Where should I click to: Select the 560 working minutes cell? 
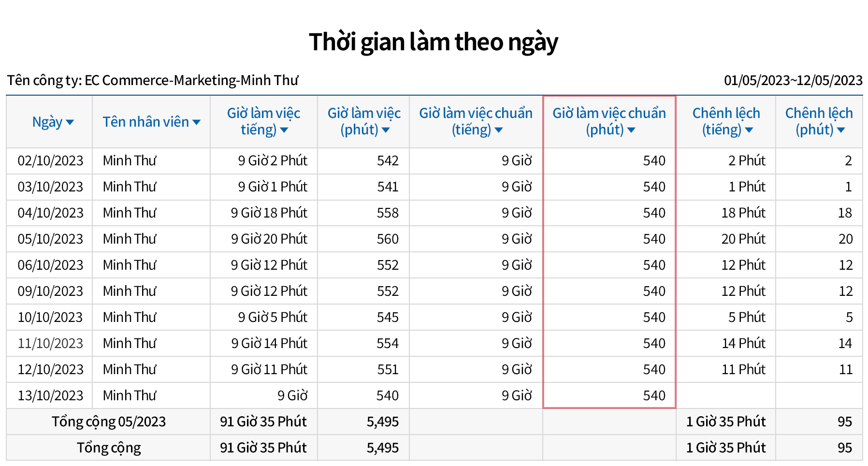[x=388, y=239]
